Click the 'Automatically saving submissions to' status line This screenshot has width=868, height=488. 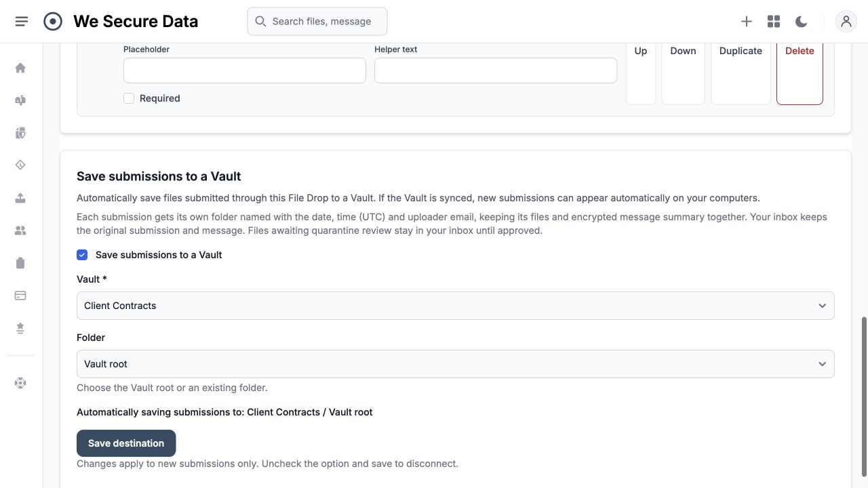(x=224, y=412)
